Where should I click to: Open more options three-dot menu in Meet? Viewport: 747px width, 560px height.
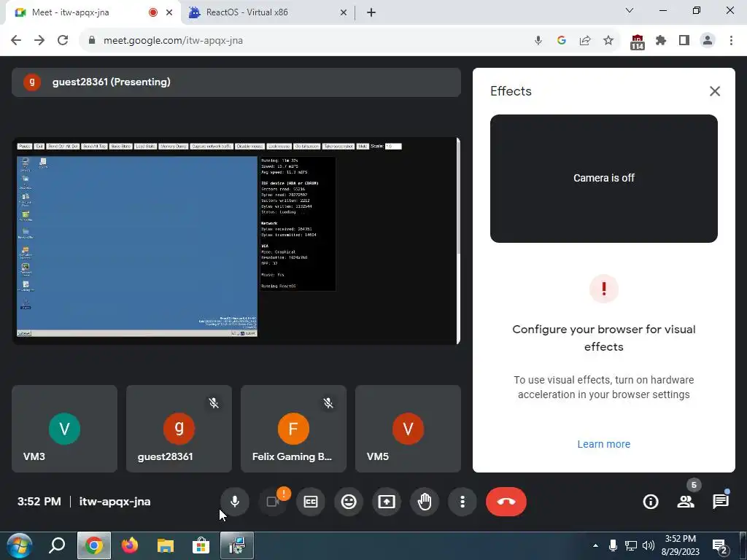point(462,502)
